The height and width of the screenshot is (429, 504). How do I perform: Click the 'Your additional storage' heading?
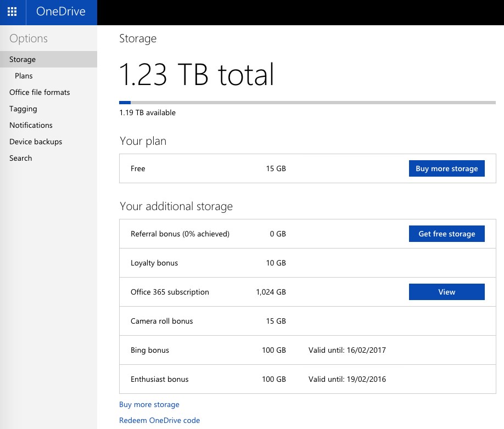(176, 206)
